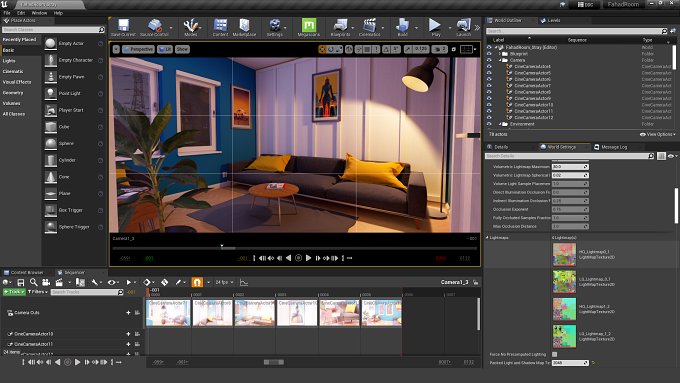Open the Help menu
Image resolution: width=680 pixels, height=383 pixels.
pyautogui.click(x=58, y=13)
